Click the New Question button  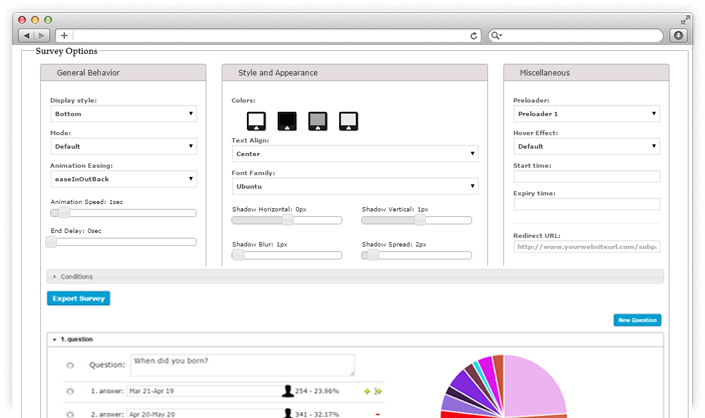pyautogui.click(x=637, y=320)
